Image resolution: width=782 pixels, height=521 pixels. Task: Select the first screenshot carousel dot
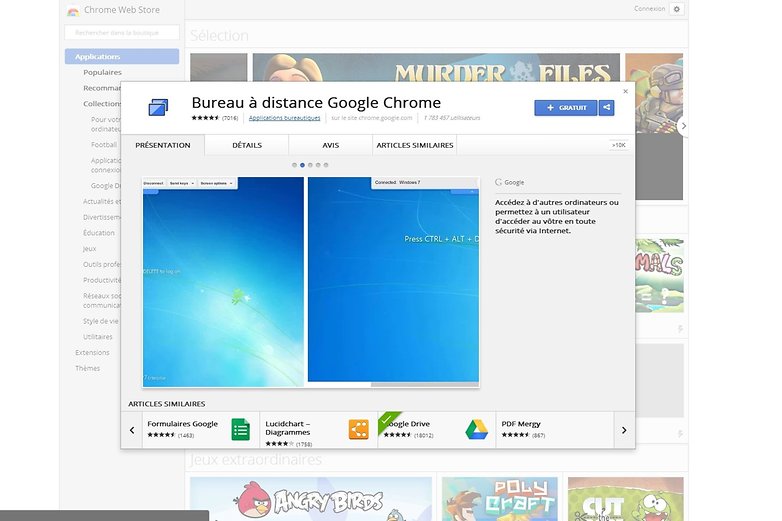tap(294, 165)
